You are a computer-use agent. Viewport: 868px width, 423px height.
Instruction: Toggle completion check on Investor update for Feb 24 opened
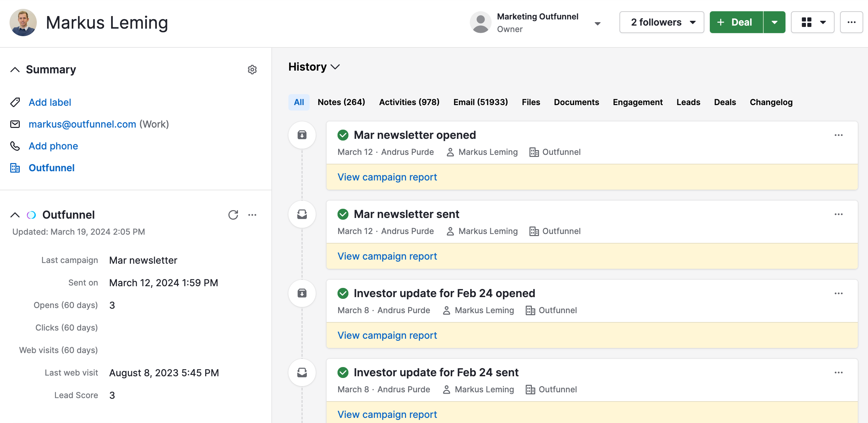[343, 293]
